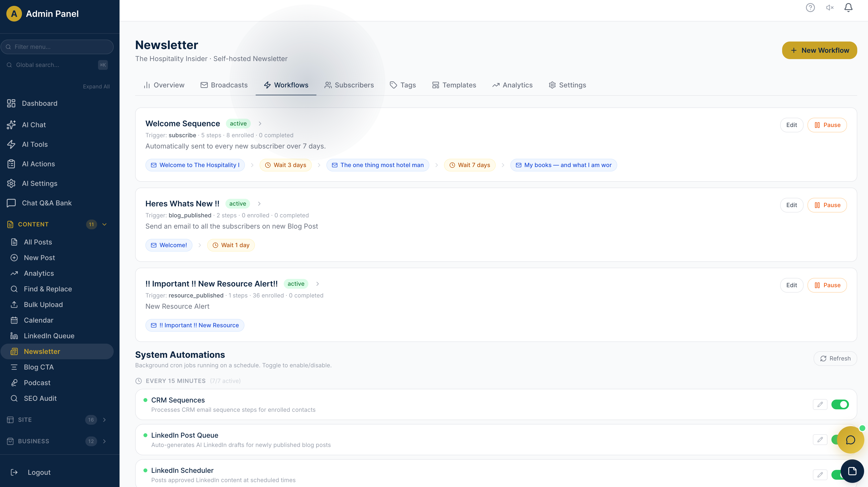This screenshot has width=868, height=487.
Task: Disable the CRM Sequences automation
Action: [x=840, y=404]
